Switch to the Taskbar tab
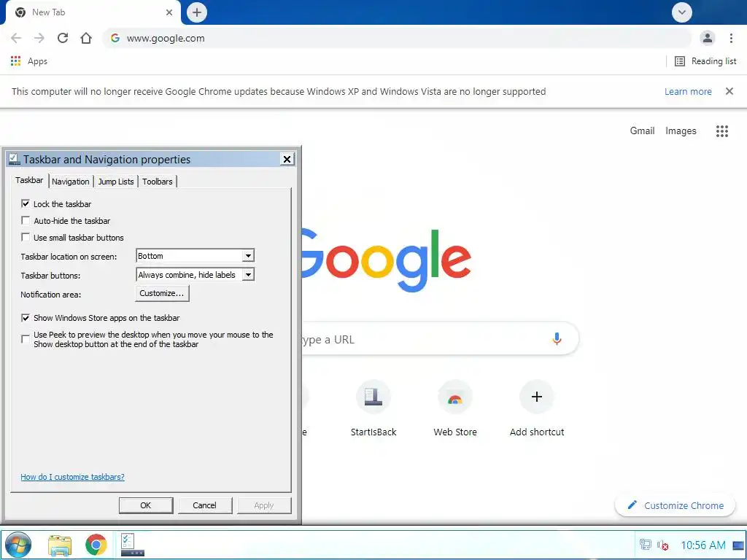 pos(29,181)
